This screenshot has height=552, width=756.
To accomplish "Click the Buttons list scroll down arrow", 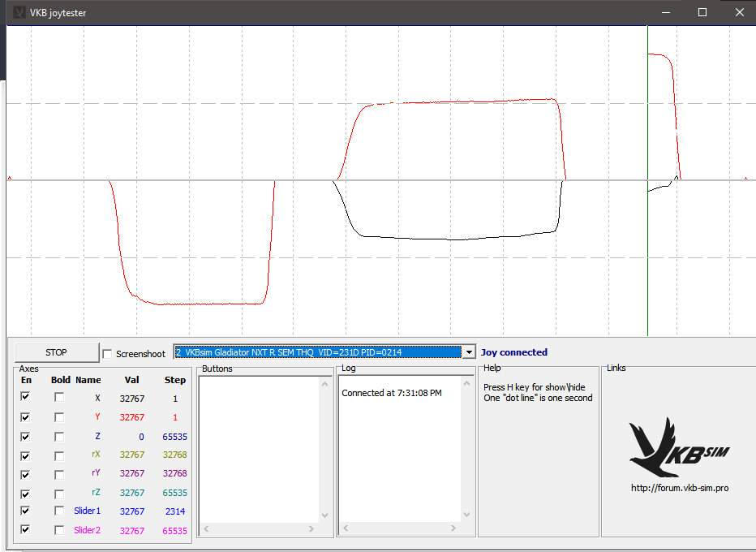I will pos(324,515).
